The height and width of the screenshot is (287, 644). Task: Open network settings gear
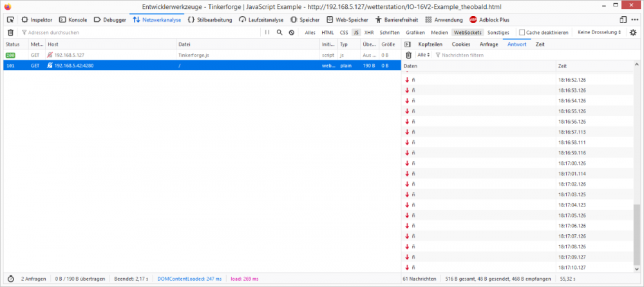coord(633,32)
